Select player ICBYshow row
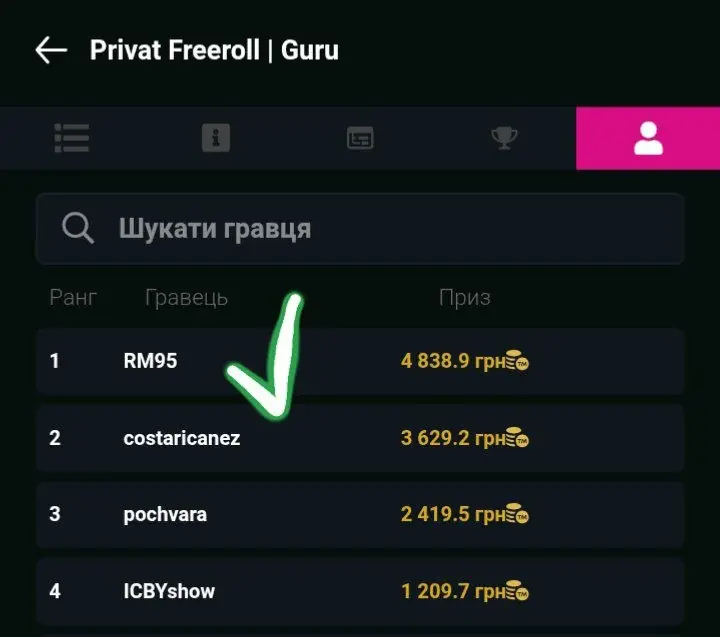 pyautogui.click(x=169, y=591)
